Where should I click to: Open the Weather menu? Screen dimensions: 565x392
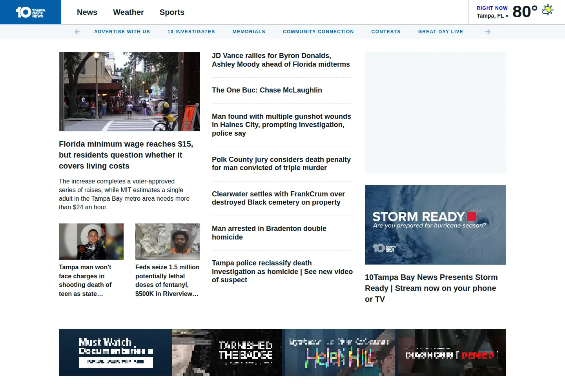tap(128, 12)
